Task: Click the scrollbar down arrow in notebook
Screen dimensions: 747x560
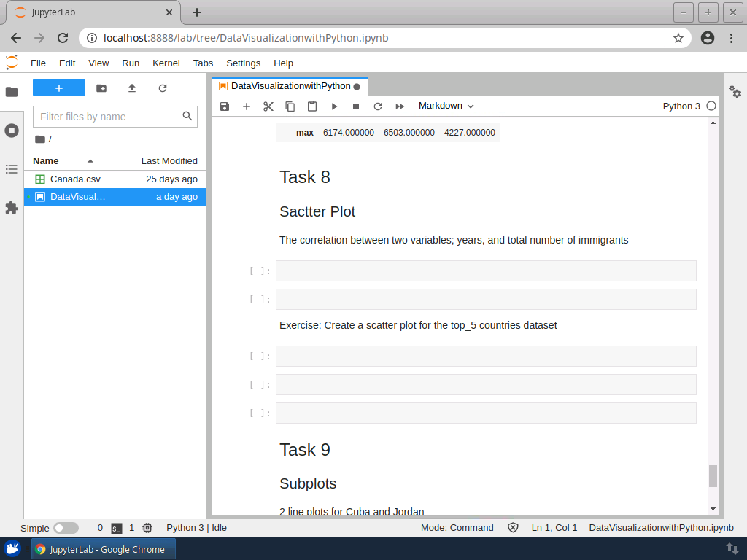Action: pos(713,508)
